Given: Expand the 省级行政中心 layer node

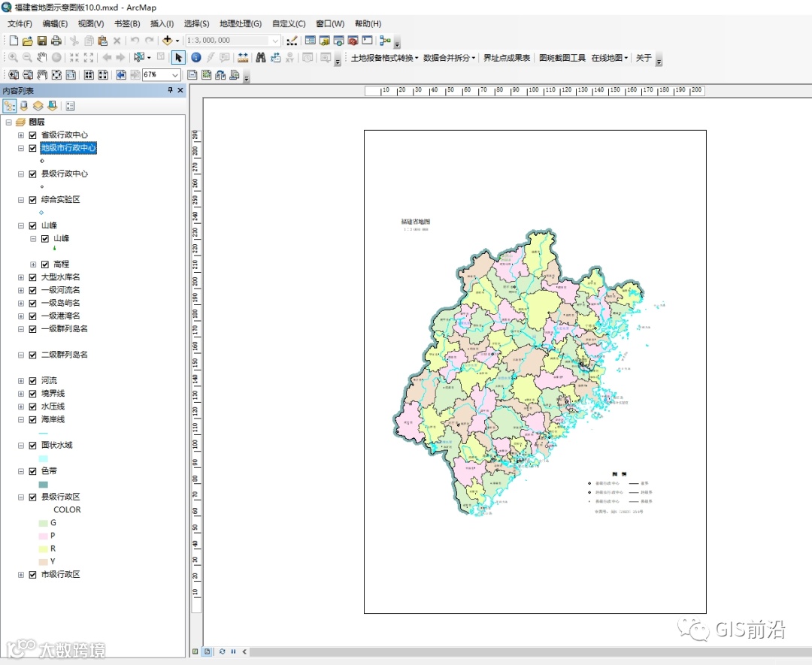Looking at the screenshot, I should coord(21,135).
